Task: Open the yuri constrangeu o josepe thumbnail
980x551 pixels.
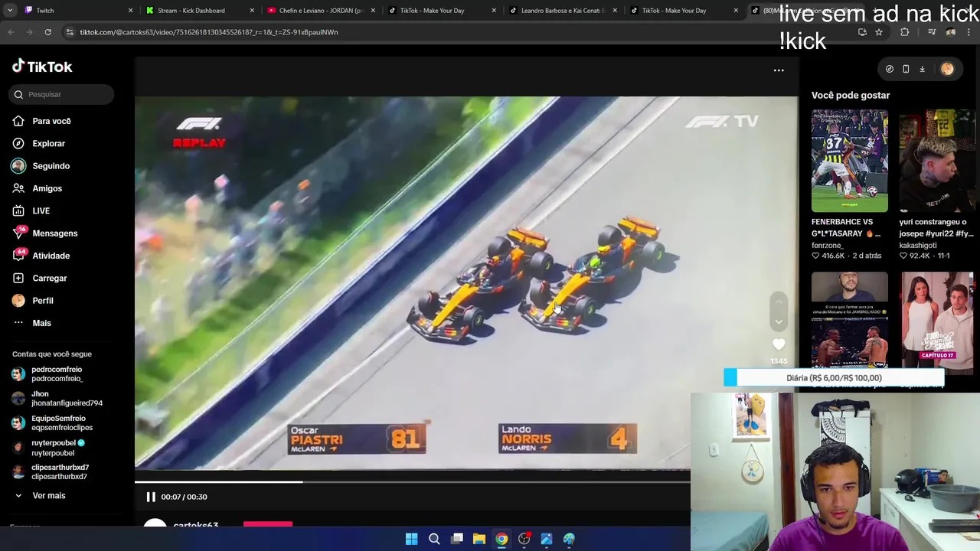Action: tap(937, 161)
